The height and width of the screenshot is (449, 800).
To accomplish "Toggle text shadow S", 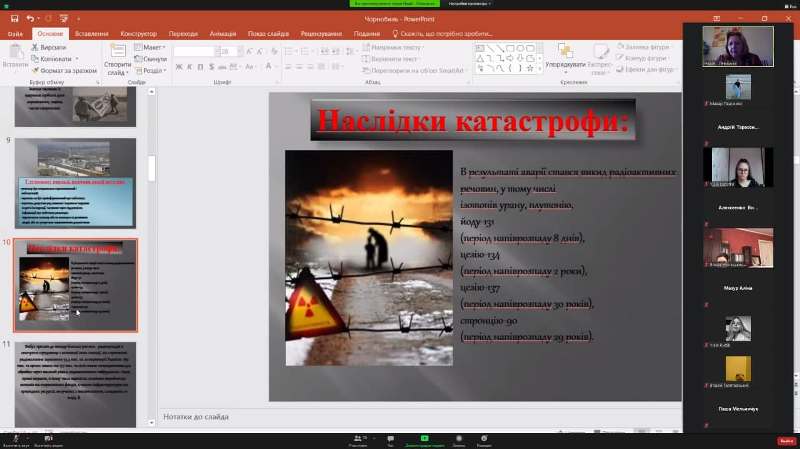I will coord(211,67).
